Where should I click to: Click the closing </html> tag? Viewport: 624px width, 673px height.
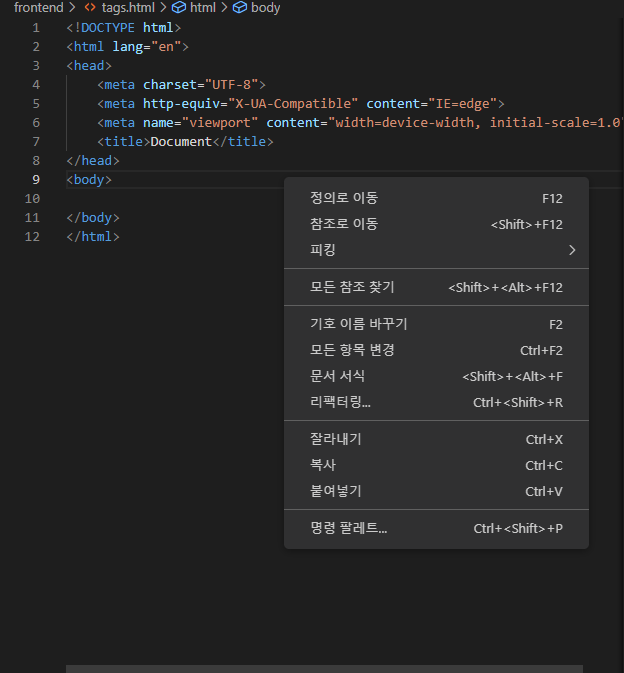93,237
